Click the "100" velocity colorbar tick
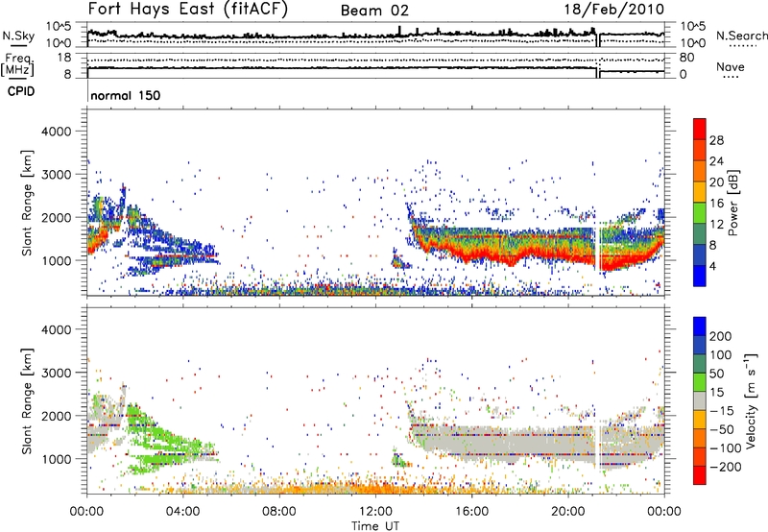 click(x=721, y=355)
